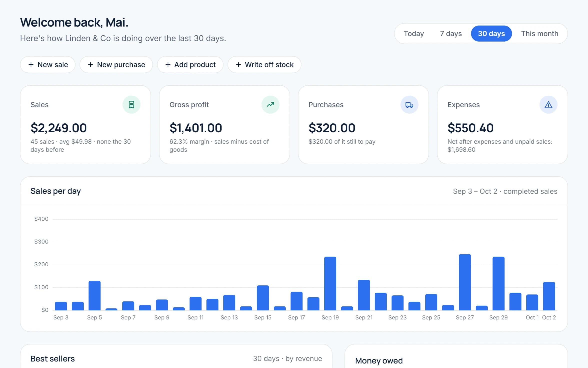Click 'Sep 3 – Oct 2 · completed sales'
The height and width of the screenshot is (368, 588).
coord(505,191)
